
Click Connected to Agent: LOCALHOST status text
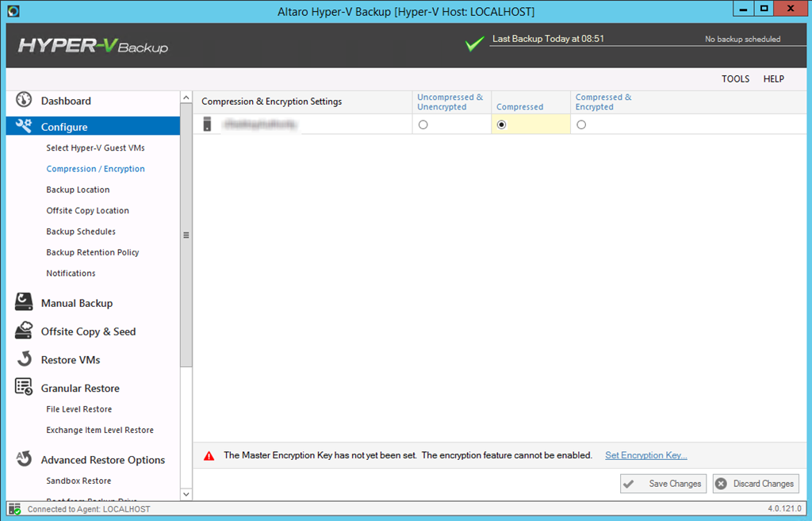pos(89,509)
